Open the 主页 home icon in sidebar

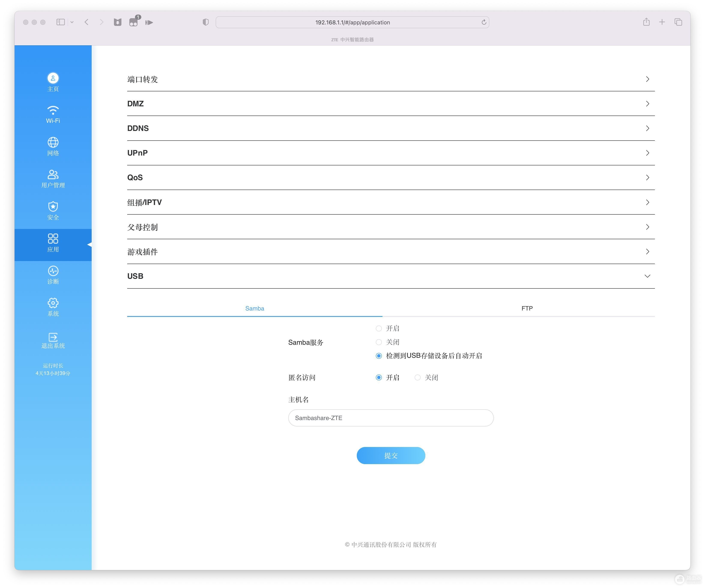click(x=53, y=78)
